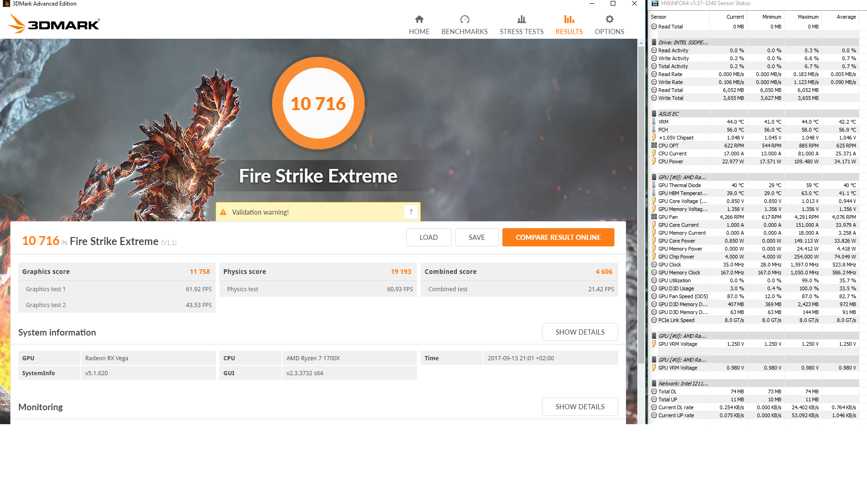Viewport: 867px width, 504px height.
Task: Select the GPU HBM Temperature sensor label
Action: point(683,193)
